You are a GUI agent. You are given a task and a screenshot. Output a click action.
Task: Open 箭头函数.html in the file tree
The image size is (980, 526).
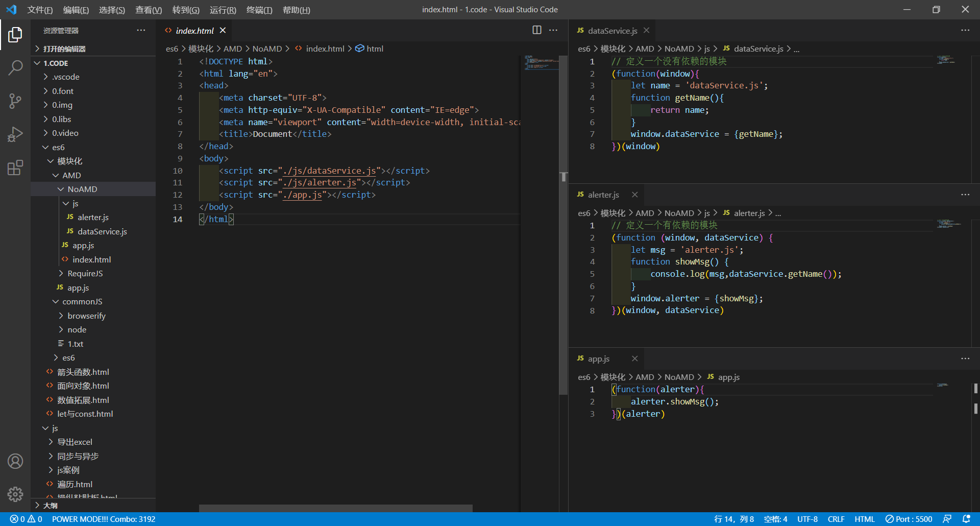[93, 372]
